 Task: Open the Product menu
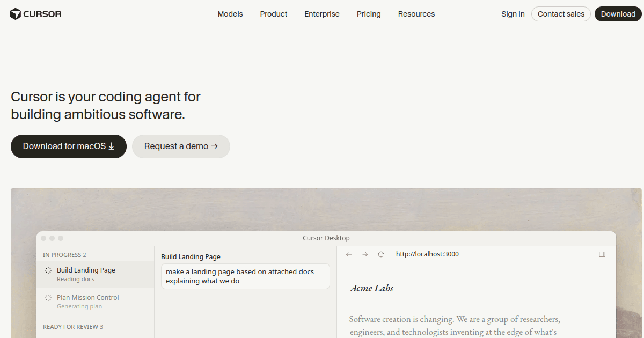(x=274, y=14)
